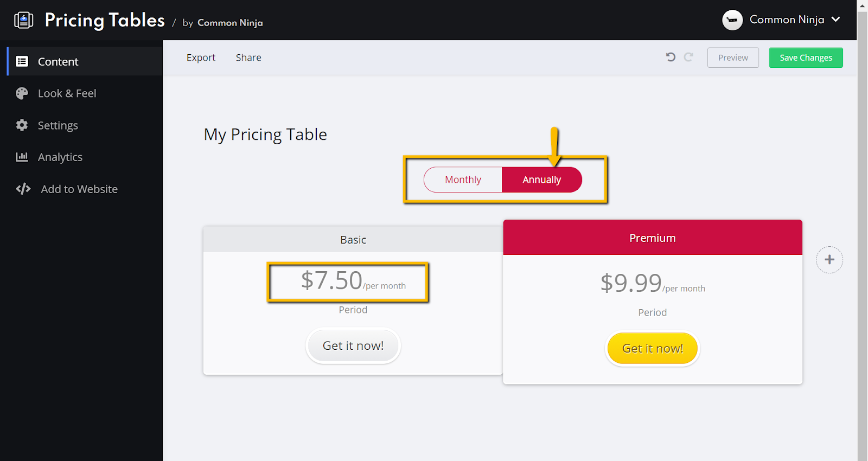Click the Look & Feel palette icon

click(22, 93)
